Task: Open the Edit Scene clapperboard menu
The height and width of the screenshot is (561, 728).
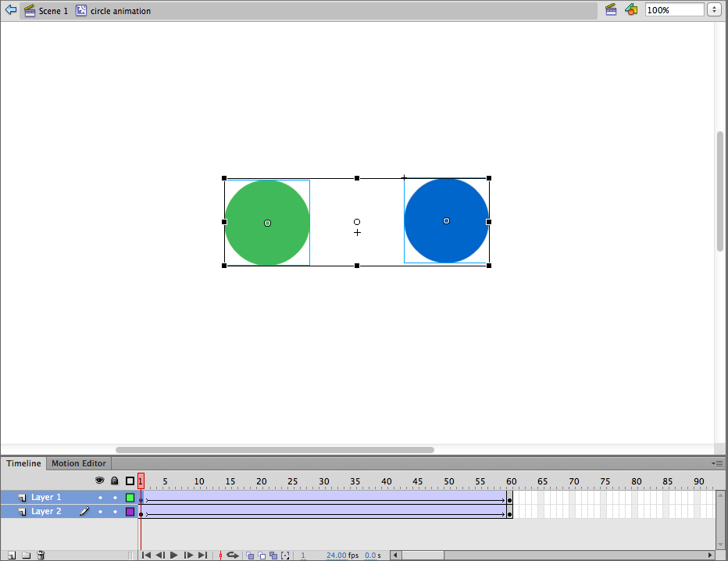Action: (x=612, y=10)
